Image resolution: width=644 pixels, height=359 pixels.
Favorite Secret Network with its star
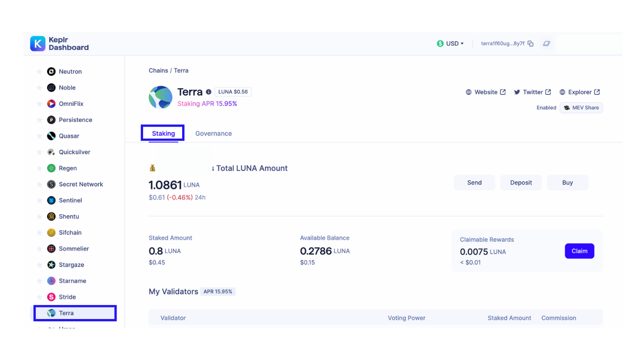[x=39, y=185]
